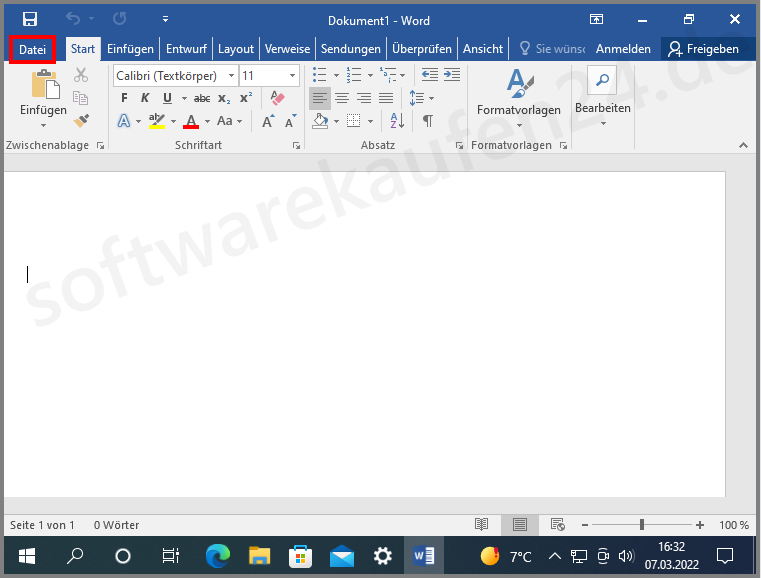Open the Ansicht tab

pyautogui.click(x=483, y=49)
